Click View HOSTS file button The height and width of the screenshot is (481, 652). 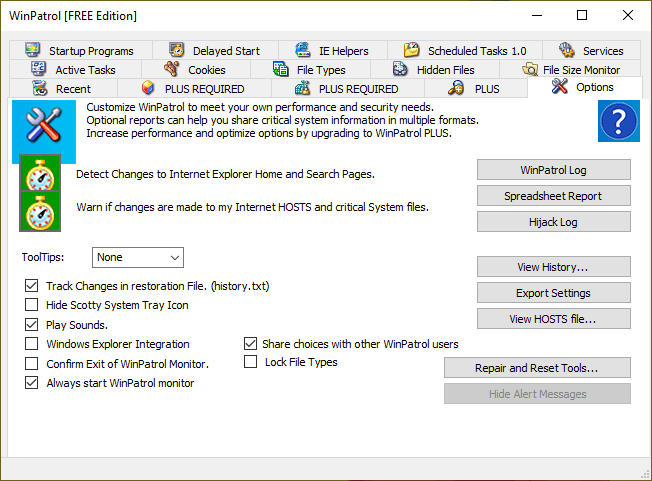[x=553, y=319]
